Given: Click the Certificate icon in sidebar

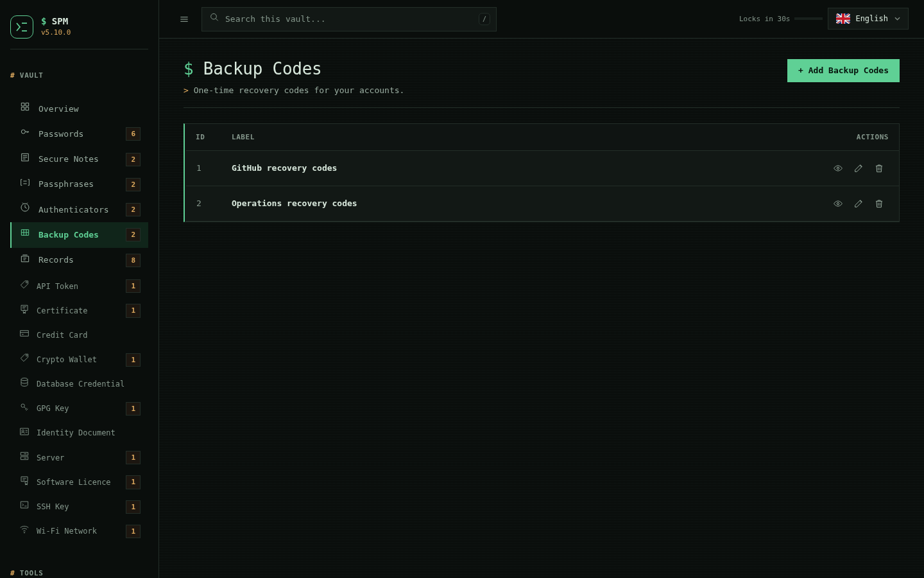Looking at the screenshot, I should (x=24, y=309).
